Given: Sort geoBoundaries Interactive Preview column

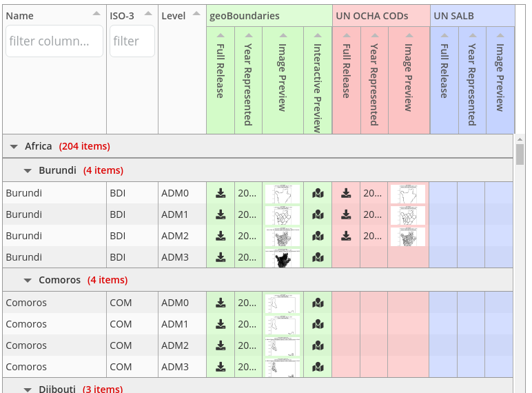Looking at the screenshot, I should pos(318,35).
